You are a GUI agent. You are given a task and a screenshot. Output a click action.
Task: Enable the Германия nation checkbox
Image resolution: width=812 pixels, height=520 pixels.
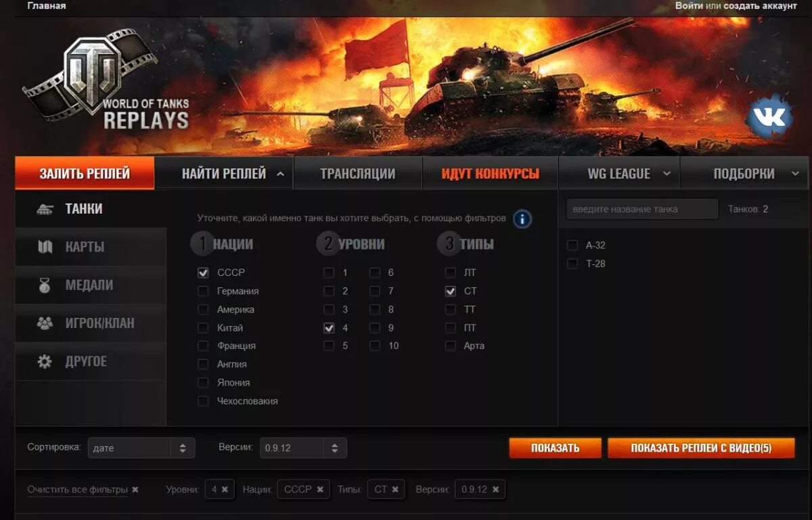[203, 291]
